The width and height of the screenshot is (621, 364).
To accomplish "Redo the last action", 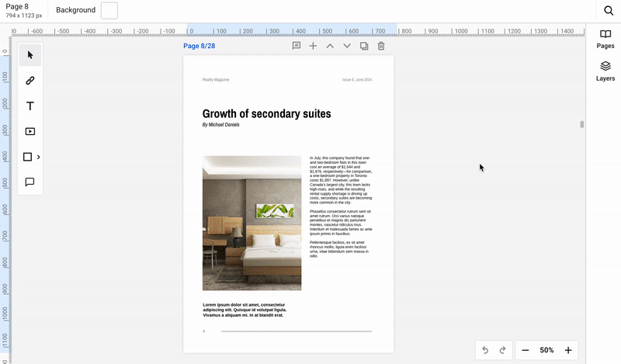I will [x=502, y=350].
